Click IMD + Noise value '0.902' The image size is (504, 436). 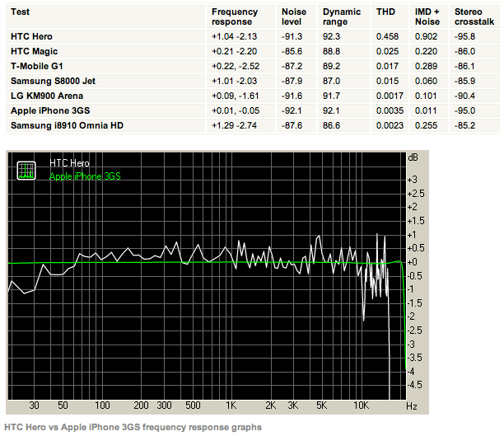coord(426,36)
